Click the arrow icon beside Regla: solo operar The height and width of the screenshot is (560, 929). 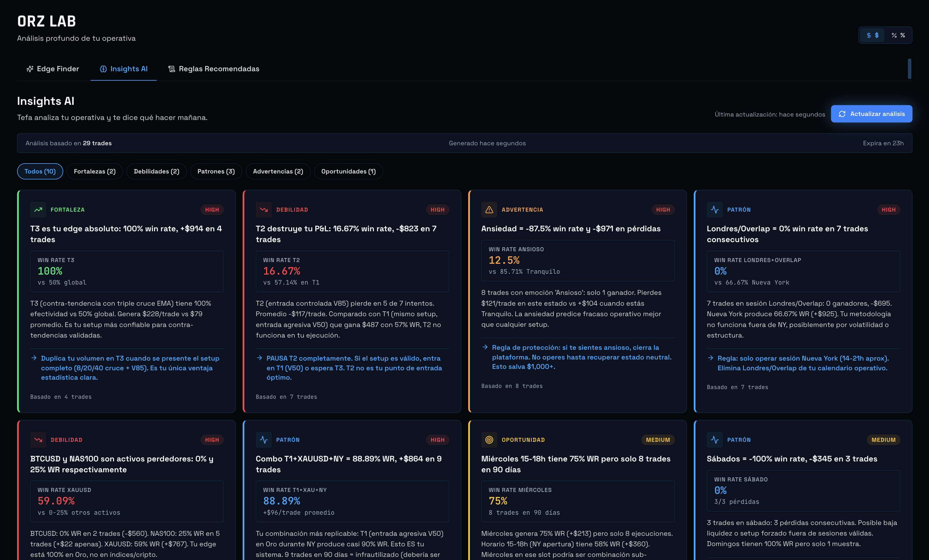tap(710, 358)
